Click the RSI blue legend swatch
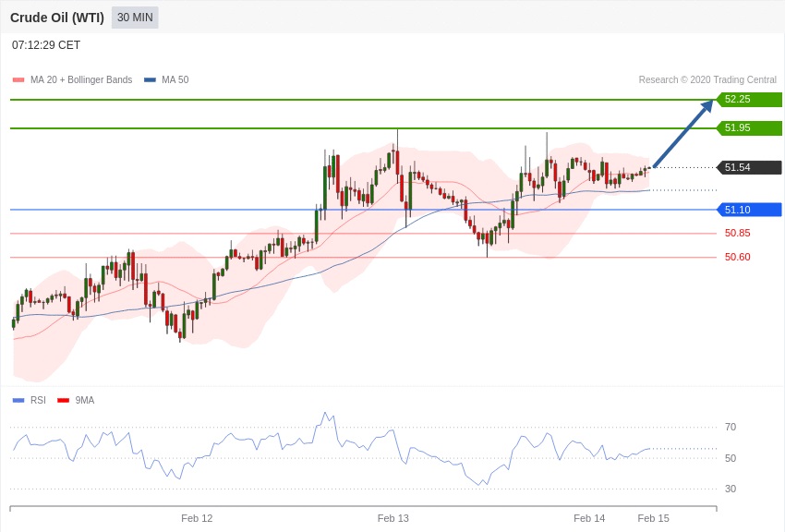785x532 pixels. point(18,400)
